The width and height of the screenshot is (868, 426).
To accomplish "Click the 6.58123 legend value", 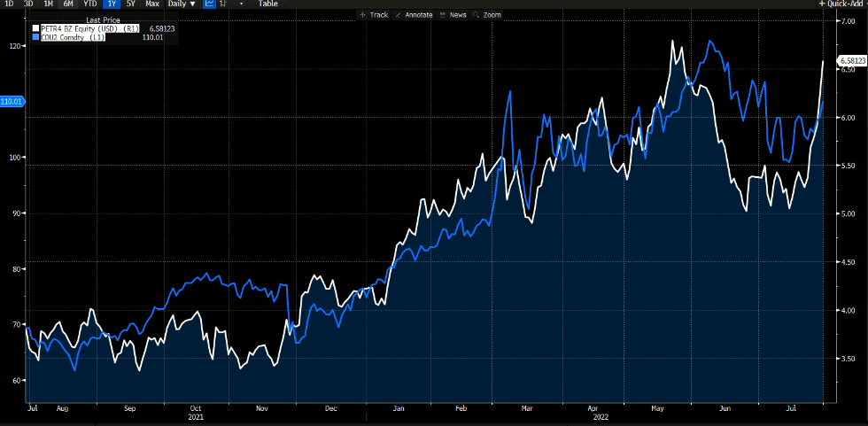I will pyautogui.click(x=162, y=28).
